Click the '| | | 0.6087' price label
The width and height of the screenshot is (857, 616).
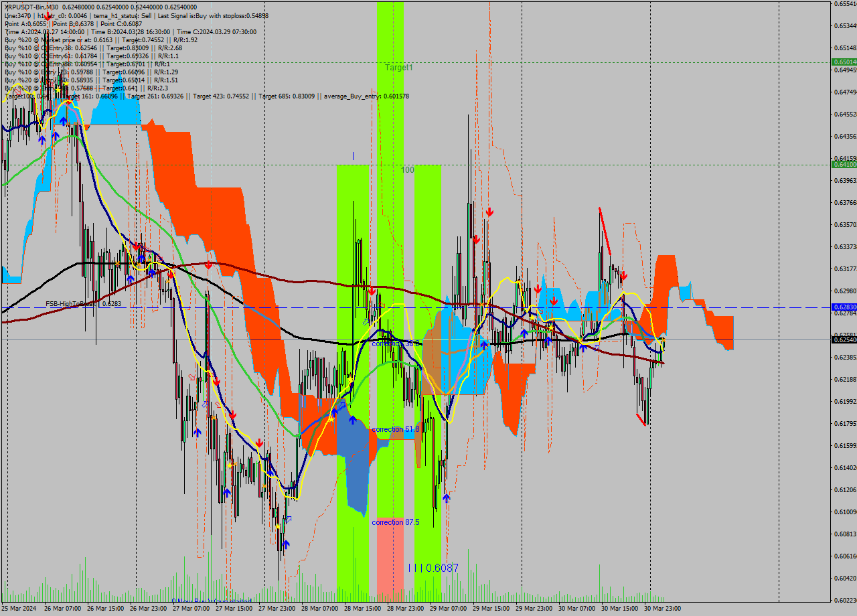pos(433,568)
